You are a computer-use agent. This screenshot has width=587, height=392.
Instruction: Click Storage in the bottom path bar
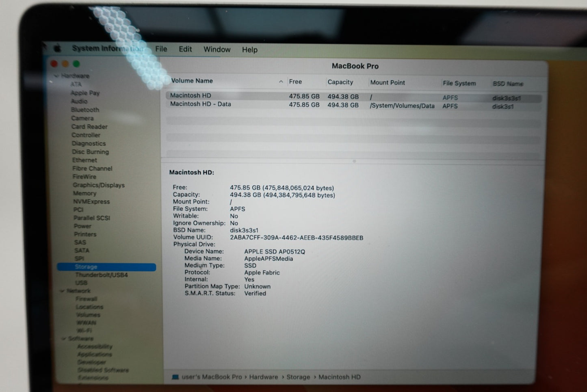(x=298, y=377)
